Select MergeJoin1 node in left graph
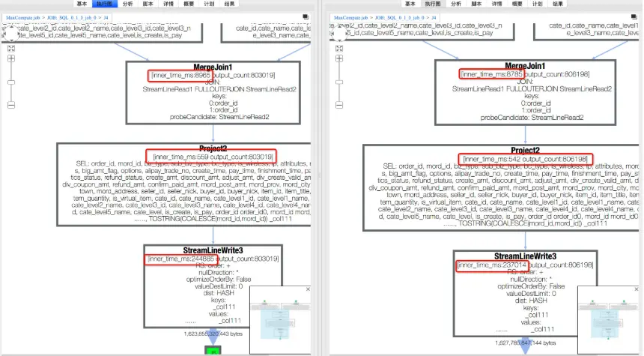Image resolution: width=644 pixels, height=356 pixels. 213,92
